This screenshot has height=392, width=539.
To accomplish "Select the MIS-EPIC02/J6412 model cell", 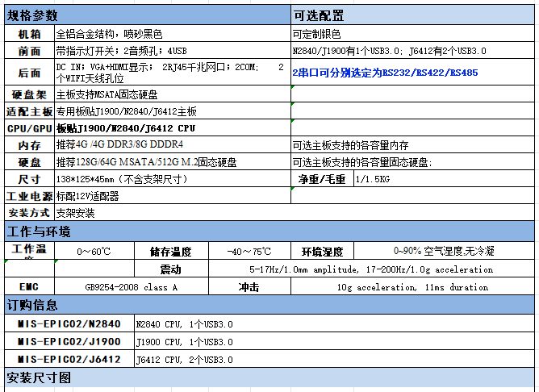I will click(69, 359).
